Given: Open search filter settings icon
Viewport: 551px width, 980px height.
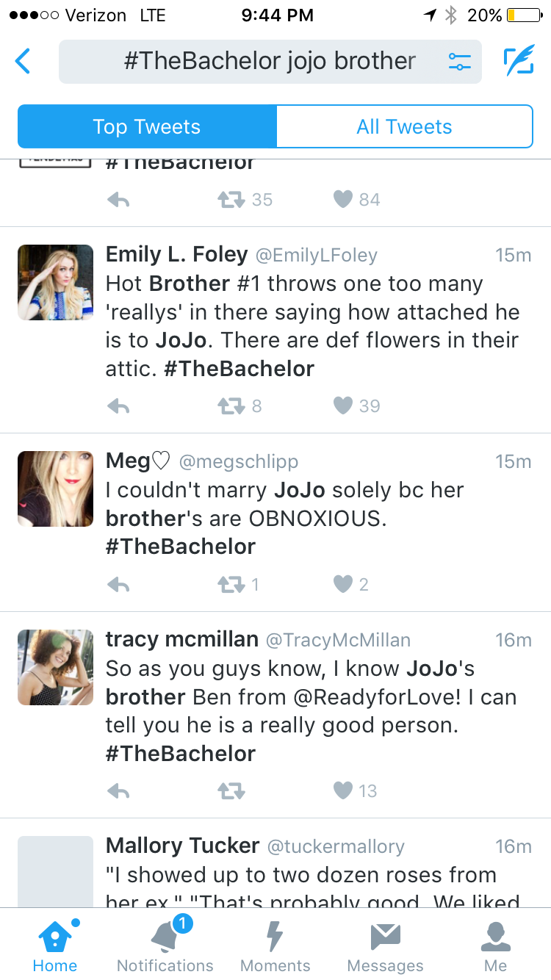Looking at the screenshot, I should (x=460, y=62).
